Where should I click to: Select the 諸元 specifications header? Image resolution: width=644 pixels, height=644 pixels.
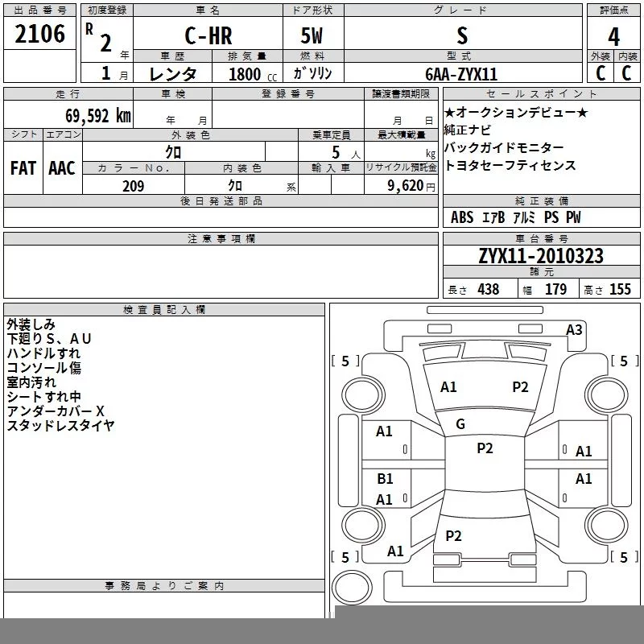[541, 271]
